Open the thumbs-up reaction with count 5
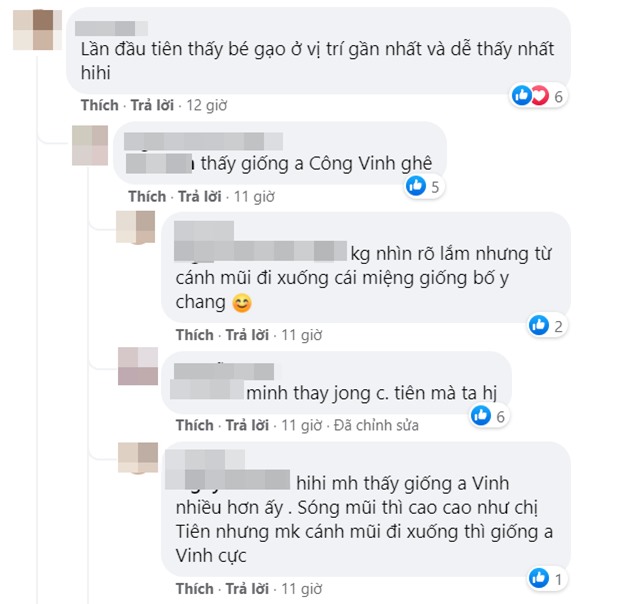 coord(424,186)
